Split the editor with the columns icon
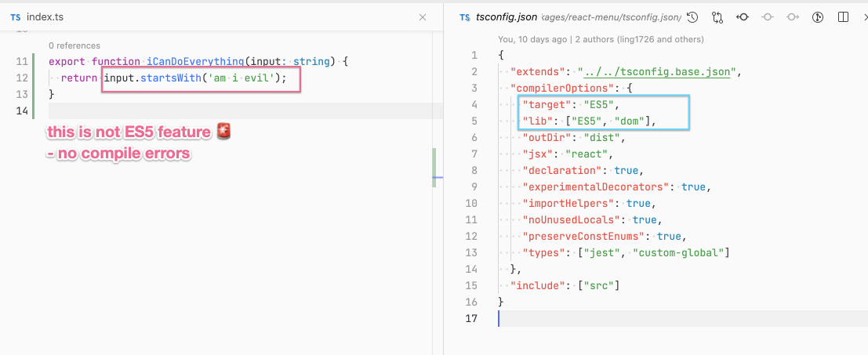Screen dimensions: 868x355 point(844,18)
